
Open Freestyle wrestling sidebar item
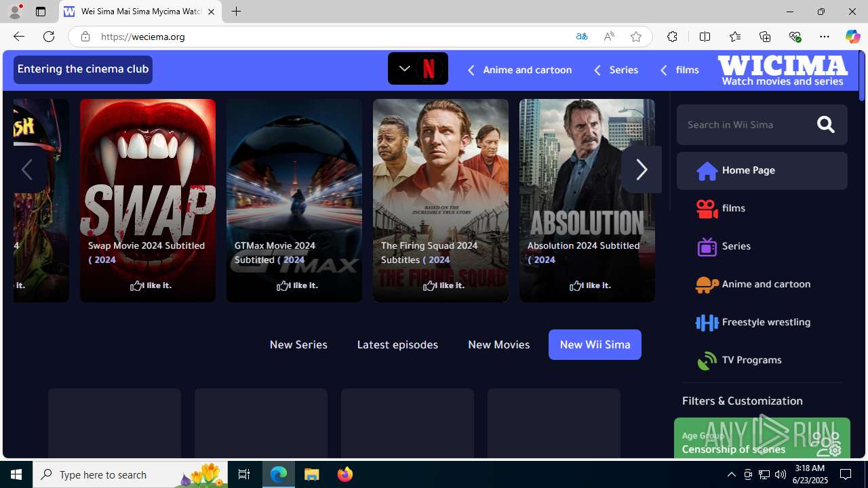[x=762, y=323]
